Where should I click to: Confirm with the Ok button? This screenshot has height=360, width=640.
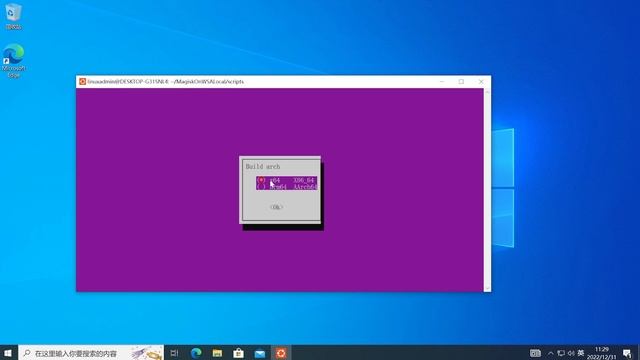point(276,207)
